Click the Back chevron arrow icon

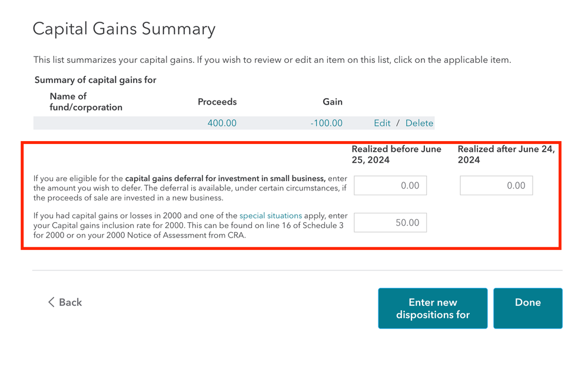[51, 302]
